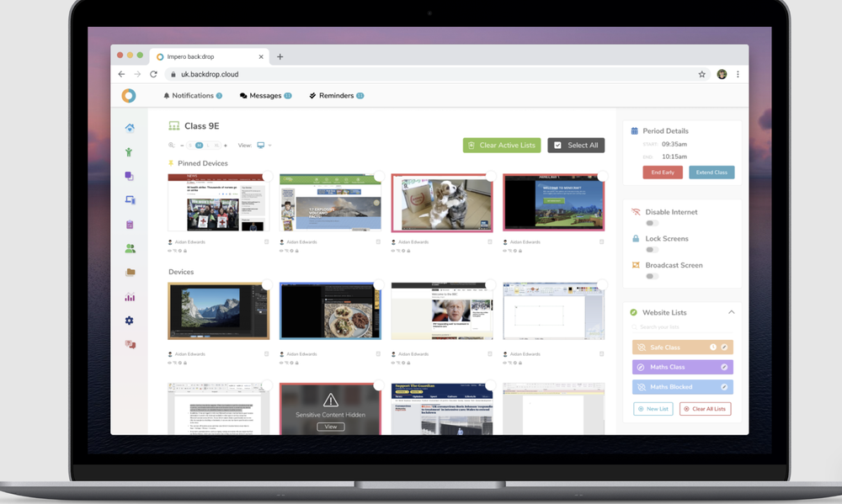Collapse the Website Lists section
The image size is (842, 504).
731,311
